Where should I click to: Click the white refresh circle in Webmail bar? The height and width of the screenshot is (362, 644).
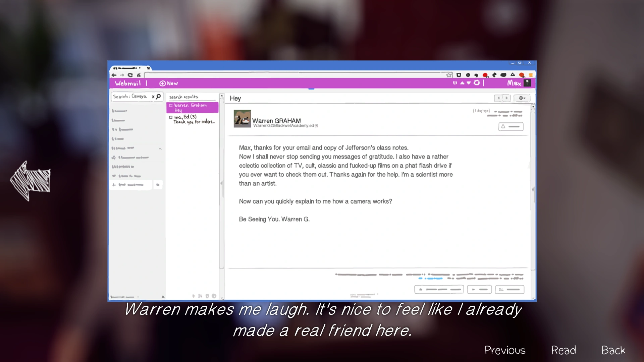(x=476, y=83)
